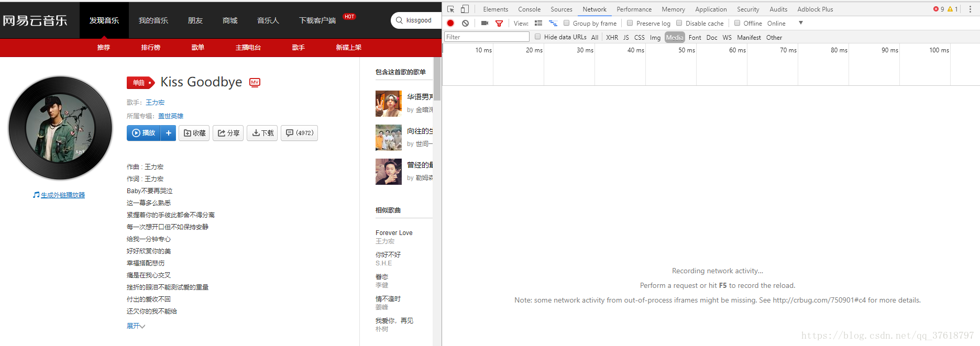Open similar song Forever Love
Viewport: 980px width, 346px height.
[394, 233]
